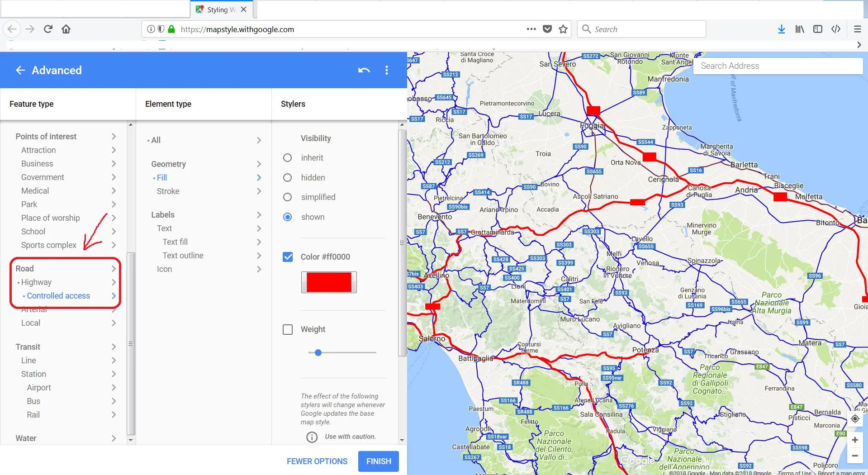This screenshot has width=868, height=475.
Task: Expand the Attraction feature chevron
Action: pyautogui.click(x=114, y=150)
